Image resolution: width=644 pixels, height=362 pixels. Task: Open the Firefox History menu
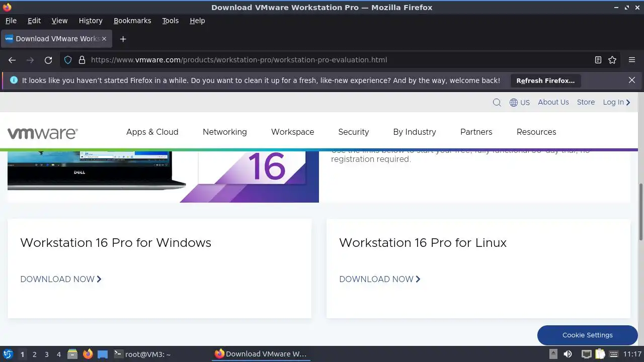[x=91, y=21]
